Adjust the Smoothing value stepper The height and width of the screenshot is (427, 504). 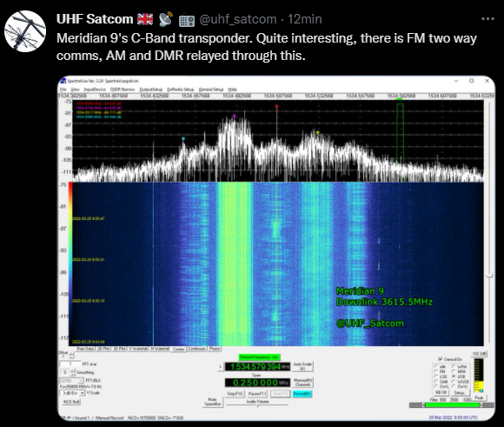pos(73,372)
